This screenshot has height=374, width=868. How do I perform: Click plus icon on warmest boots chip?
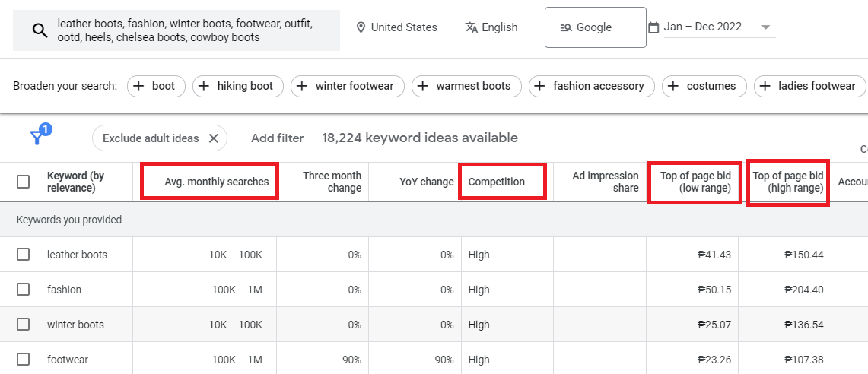pyautogui.click(x=423, y=86)
